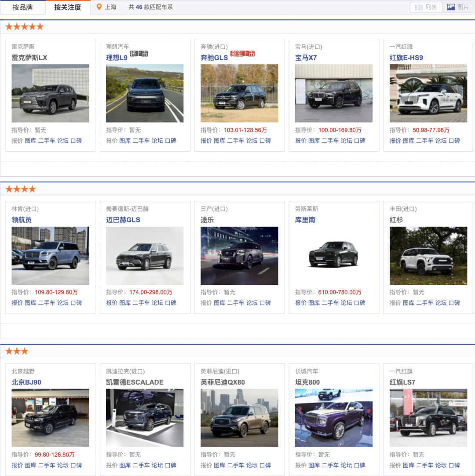Open 迈巴赫GLS title link

pos(123,220)
